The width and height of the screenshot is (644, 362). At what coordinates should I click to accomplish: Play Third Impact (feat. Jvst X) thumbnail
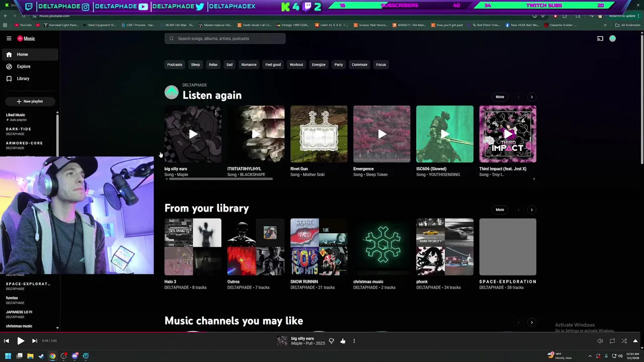[x=508, y=134]
